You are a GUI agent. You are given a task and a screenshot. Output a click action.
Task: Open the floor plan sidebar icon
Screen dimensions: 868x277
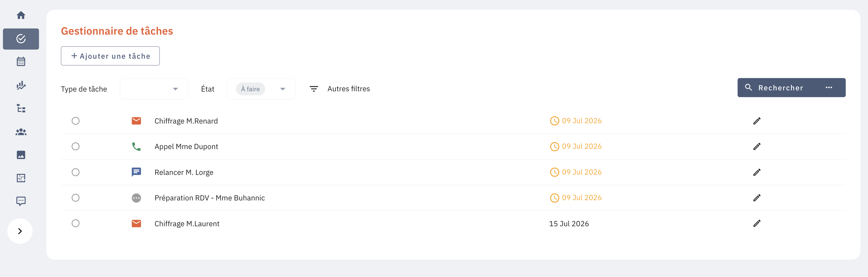[21, 178]
